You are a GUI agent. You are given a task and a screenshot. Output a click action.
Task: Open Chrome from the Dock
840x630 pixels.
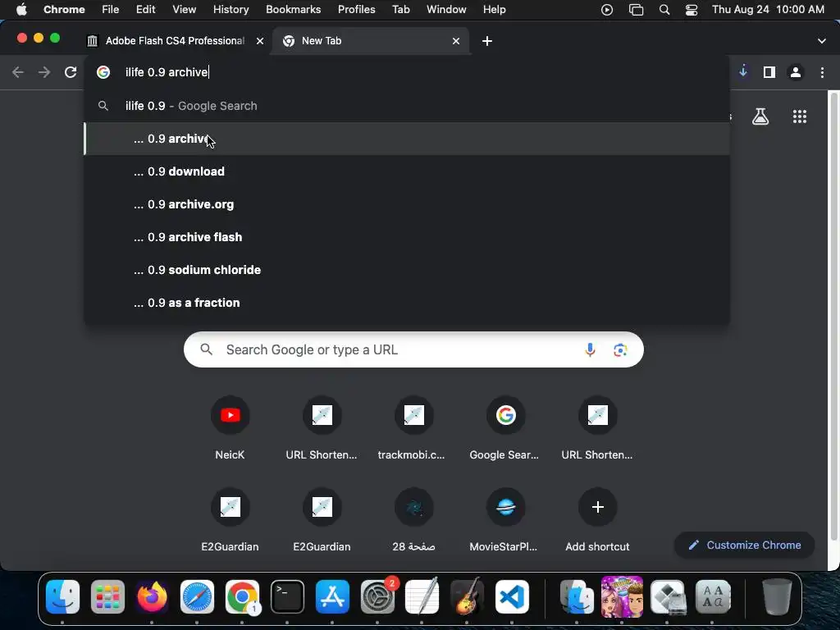[242, 597]
